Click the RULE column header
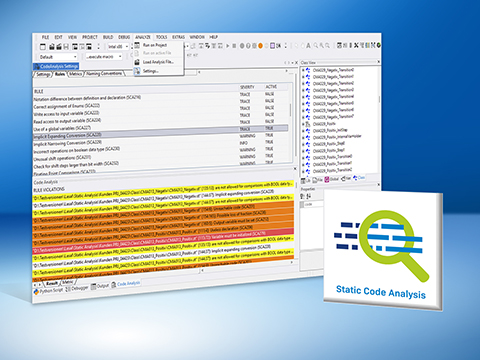 (39, 91)
